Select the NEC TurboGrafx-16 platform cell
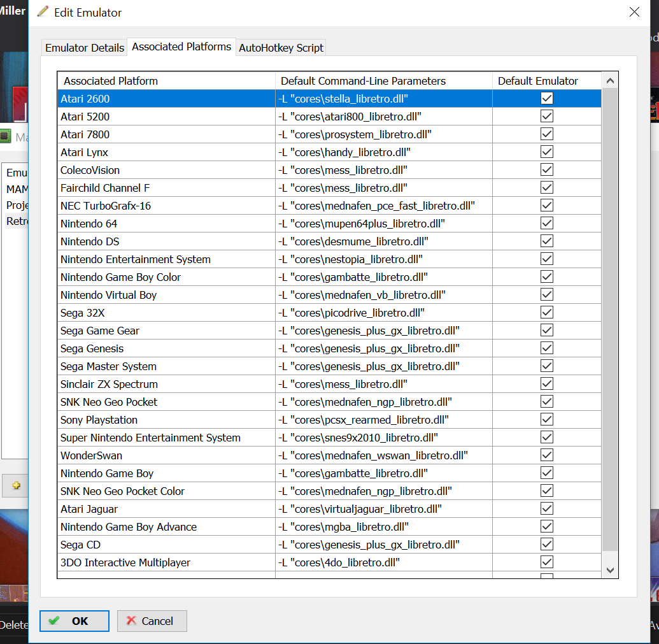 click(166, 206)
